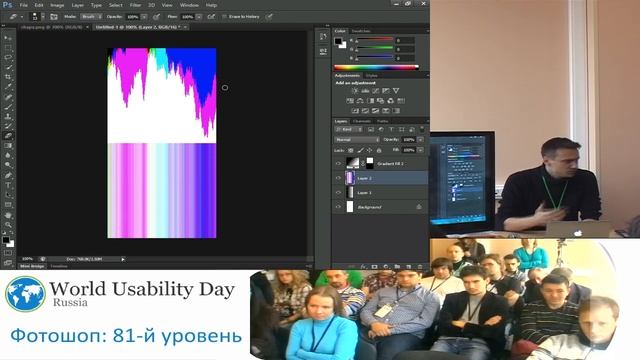This screenshot has height=360, width=640.
Task: Enable the Erase to History checkbox
Action: [224, 17]
